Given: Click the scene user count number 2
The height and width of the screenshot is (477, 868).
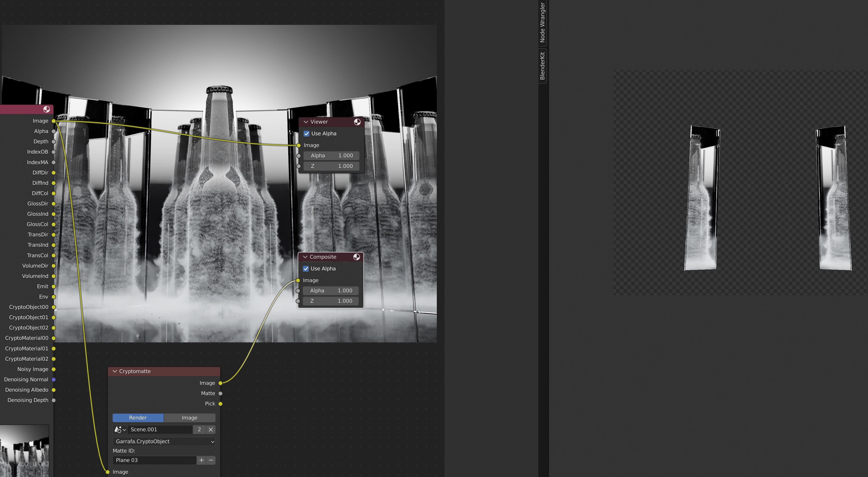Looking at the screenshot, I should click(x=199, y=429).
